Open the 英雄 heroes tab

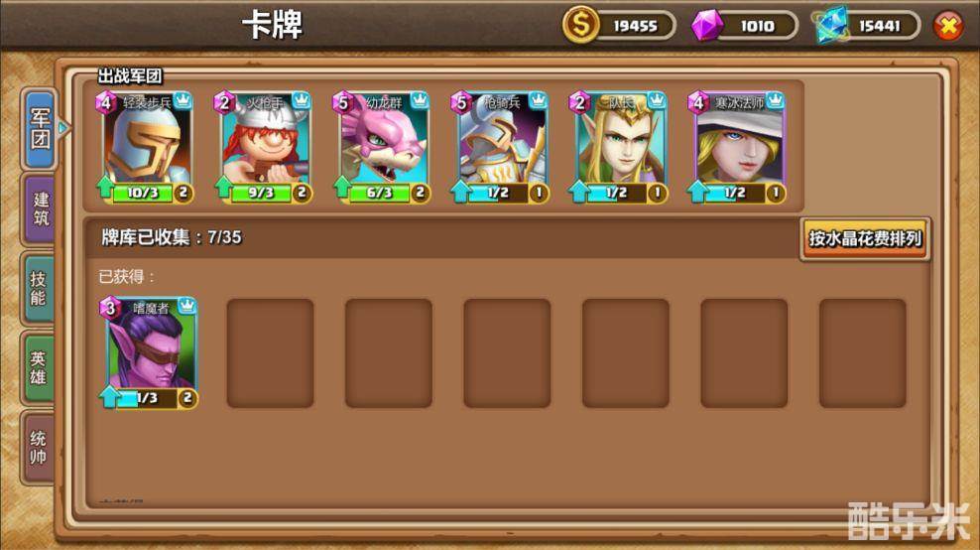tap(39, 367)
